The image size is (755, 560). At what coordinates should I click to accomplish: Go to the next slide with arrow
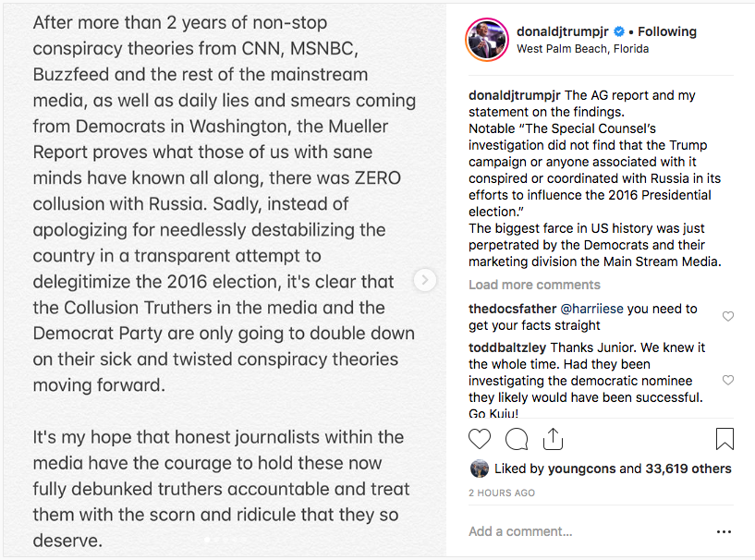[425, 280]
